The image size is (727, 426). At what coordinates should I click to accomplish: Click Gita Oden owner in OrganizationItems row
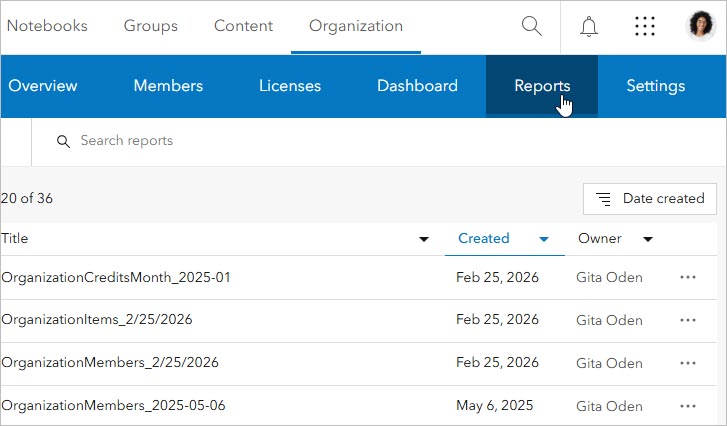pos(609,320)
